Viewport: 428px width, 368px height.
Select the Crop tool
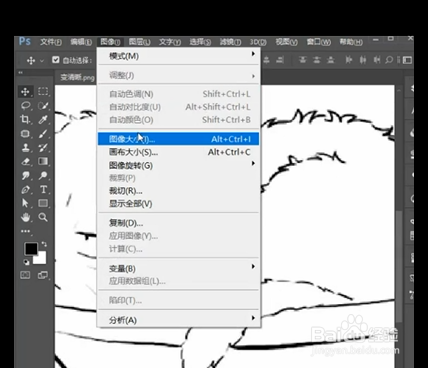click(x=25, y=119)
